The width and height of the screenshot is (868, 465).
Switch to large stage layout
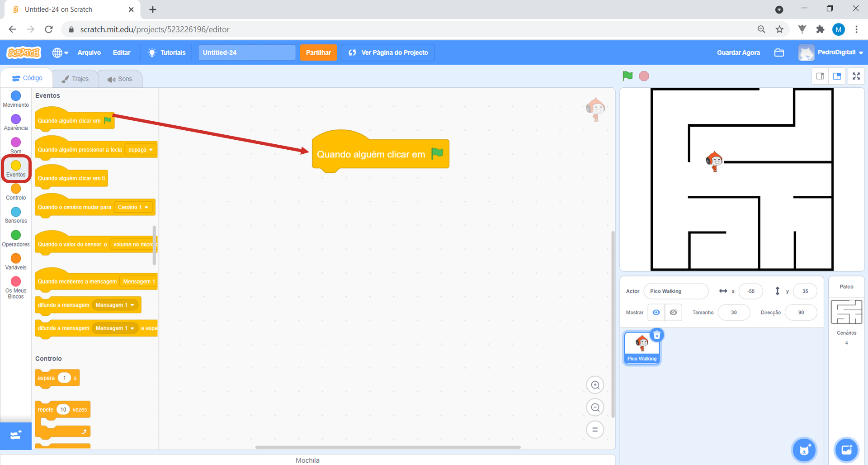pos(837,76)
